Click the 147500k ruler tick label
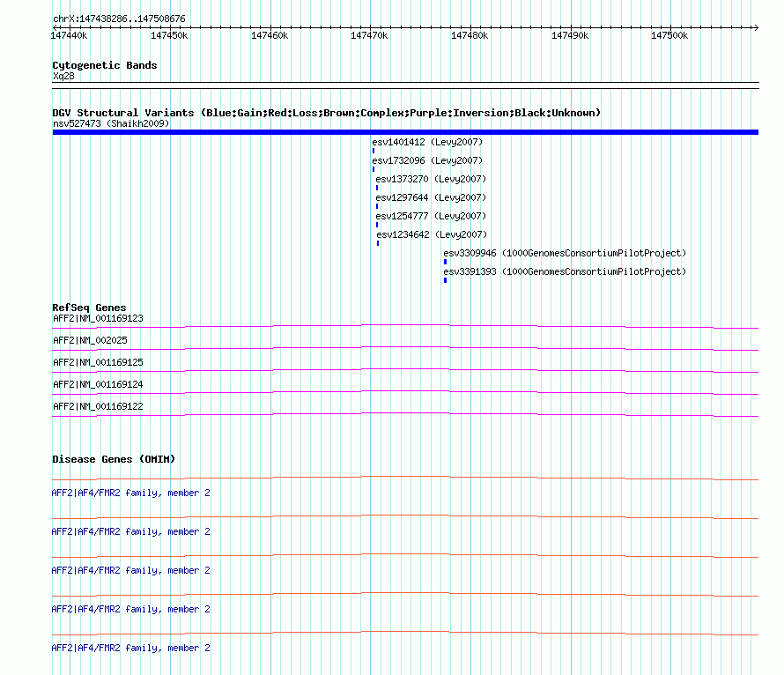784x675 pixels. [669, 35]
